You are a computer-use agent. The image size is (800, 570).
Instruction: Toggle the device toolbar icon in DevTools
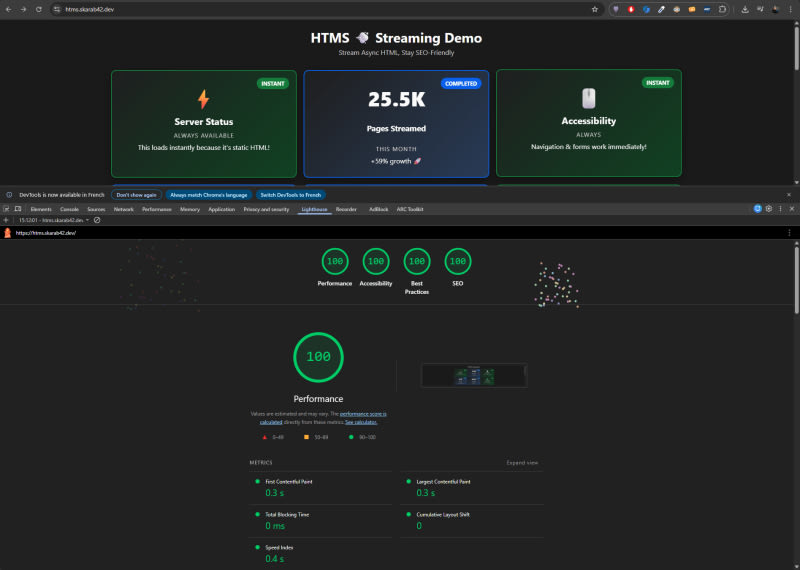[x=19, y=209]
